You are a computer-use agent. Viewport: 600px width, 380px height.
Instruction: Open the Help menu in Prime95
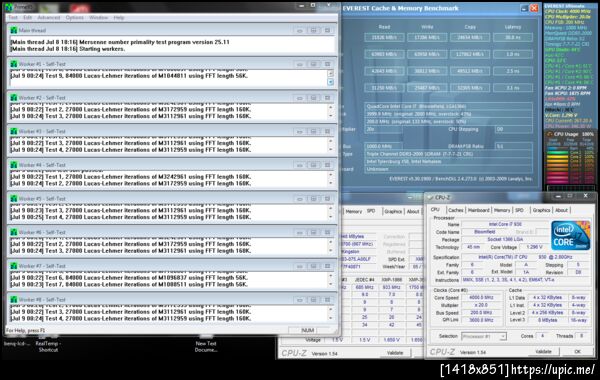[x=119, y=18]
